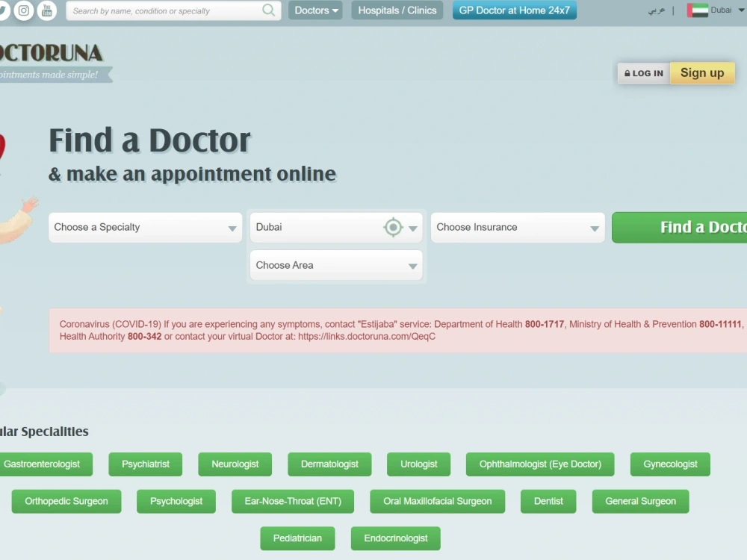This screenshot has height=560, width=747.
Task: Open the Doctors dropdown menu
Action: [315, 10]
